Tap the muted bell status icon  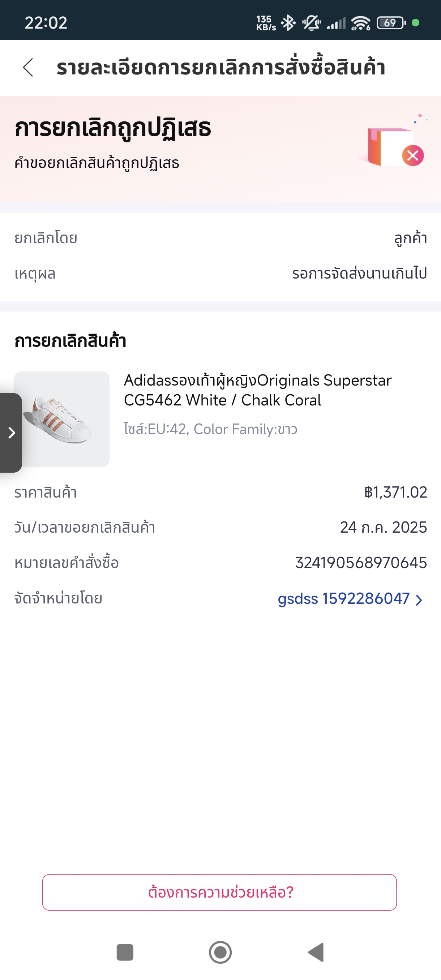[x=311, y=23]
